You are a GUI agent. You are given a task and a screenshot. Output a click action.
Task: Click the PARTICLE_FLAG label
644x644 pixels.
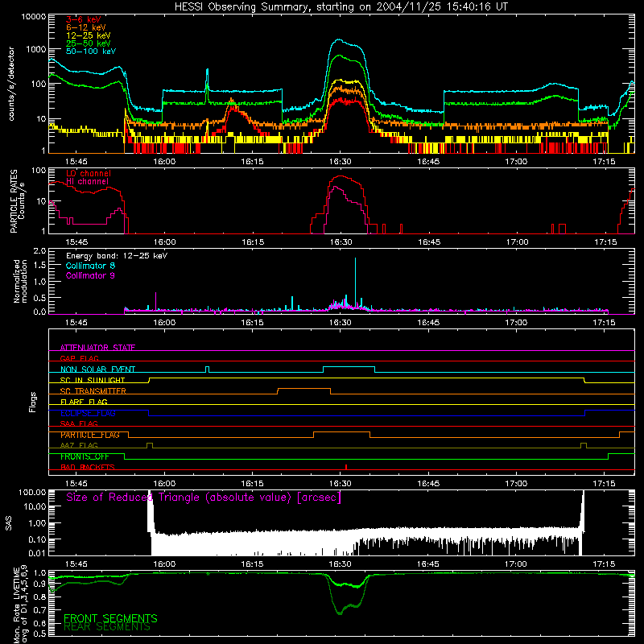pos(90,435)
